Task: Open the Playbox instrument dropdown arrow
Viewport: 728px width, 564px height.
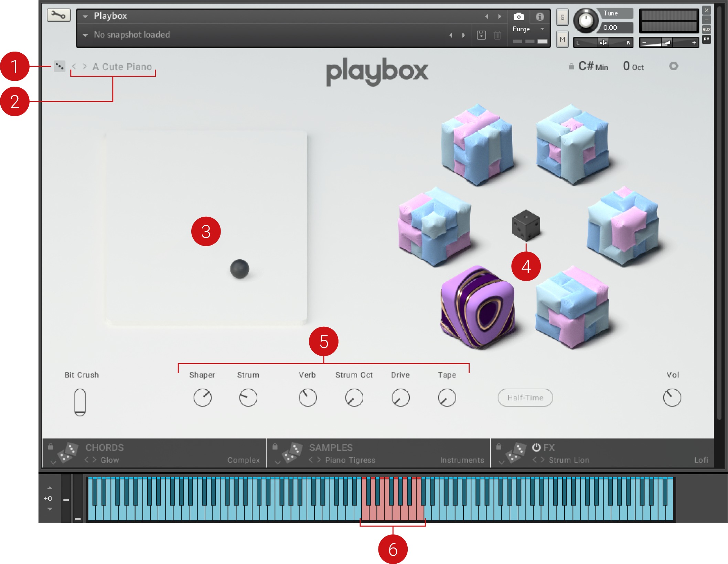Action: pyautogui.click(x=85, y=16)
